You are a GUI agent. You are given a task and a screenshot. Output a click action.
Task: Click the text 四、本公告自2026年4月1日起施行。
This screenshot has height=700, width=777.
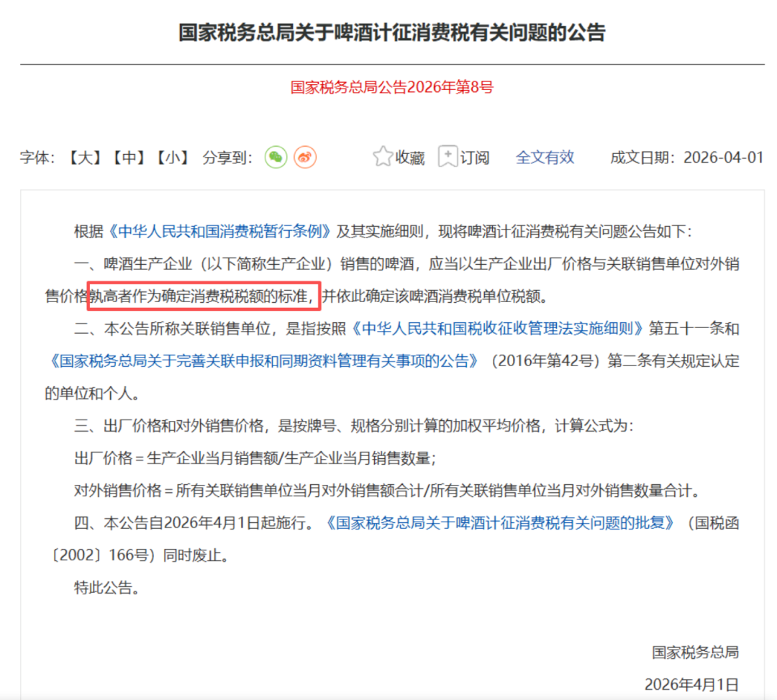click(195, 522)
